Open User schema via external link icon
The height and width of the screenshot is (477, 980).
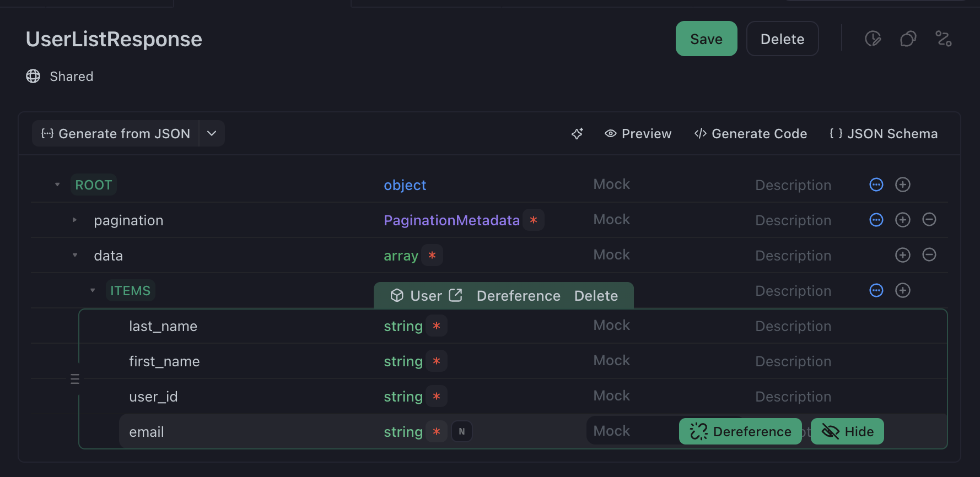[455, 296]
